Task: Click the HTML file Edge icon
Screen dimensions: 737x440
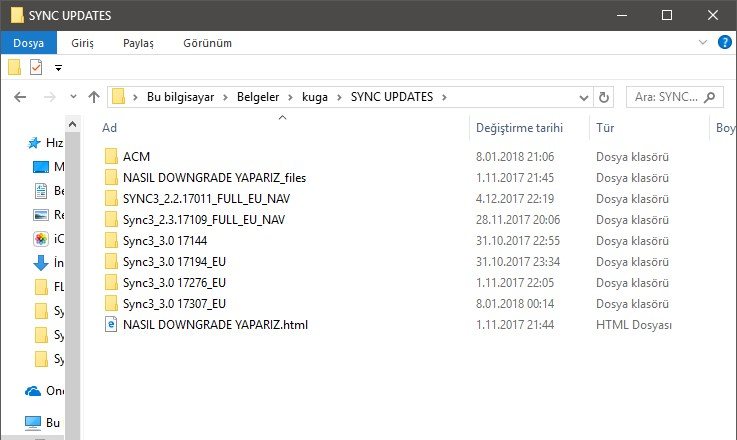Action: [x=111, y=324]
